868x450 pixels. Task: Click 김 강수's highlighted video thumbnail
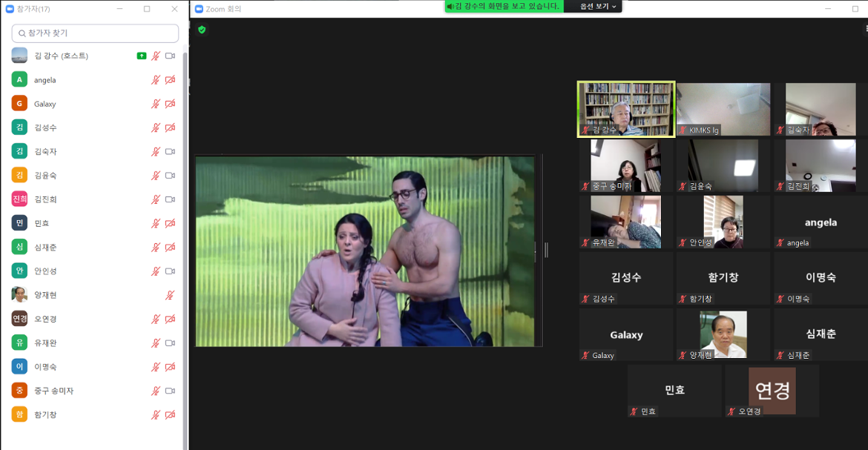pyautogui.click(x=626, y=109)
